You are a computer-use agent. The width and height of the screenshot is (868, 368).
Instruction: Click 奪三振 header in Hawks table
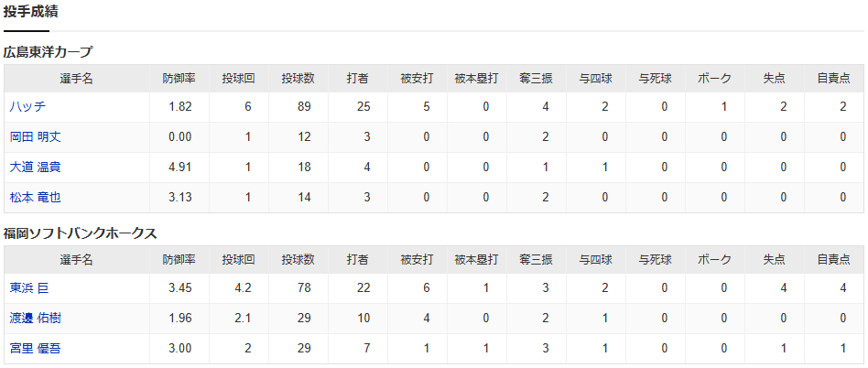pos(536,260)
